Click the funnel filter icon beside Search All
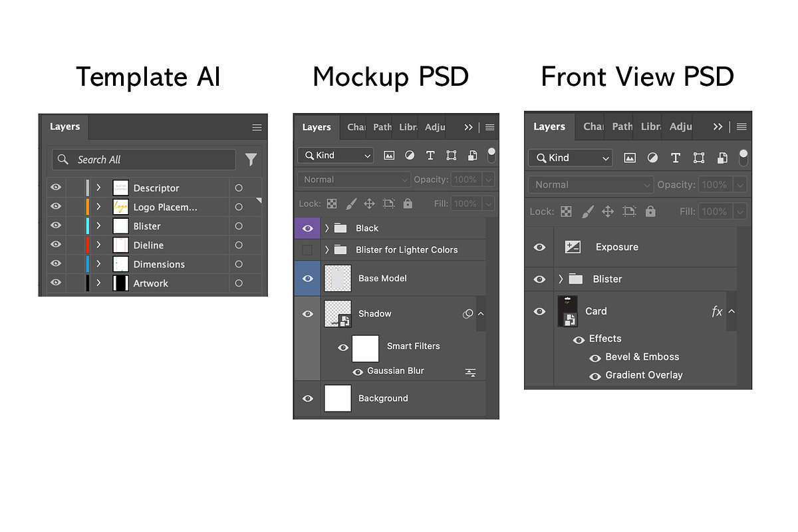 251,160
